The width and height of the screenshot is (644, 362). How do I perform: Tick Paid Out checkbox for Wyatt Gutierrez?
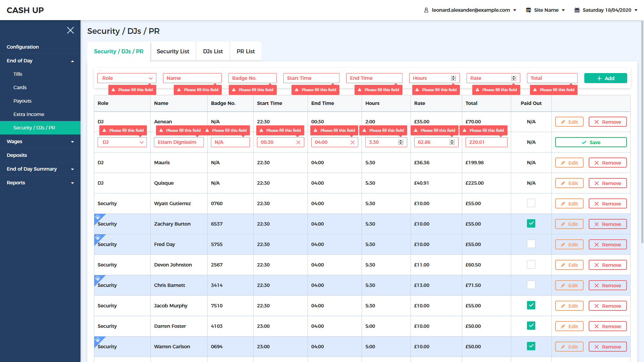(531, 203)
